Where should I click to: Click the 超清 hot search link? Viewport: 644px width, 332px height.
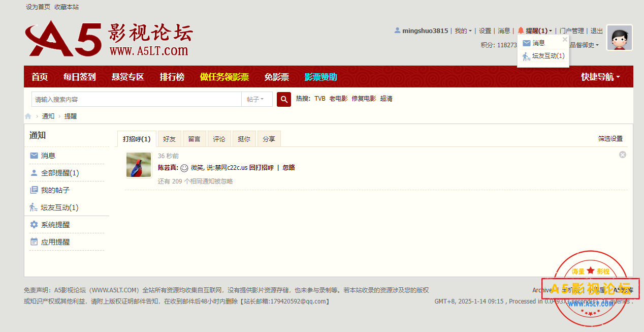coord(386,99)
